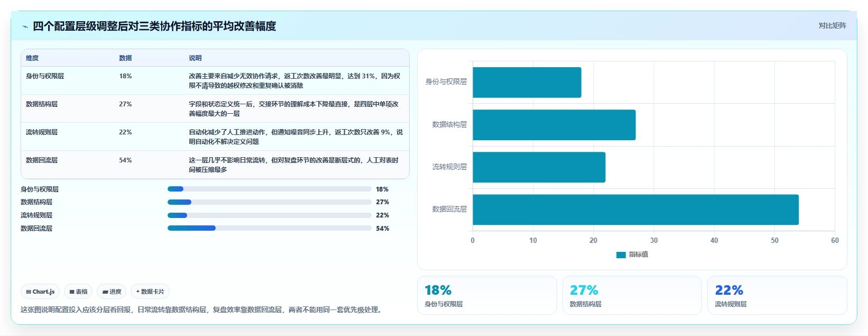The width and height of the screenshot is (868, 336).
Task: Click the 指标值 legend label
Action: click(x=639, y=255)
